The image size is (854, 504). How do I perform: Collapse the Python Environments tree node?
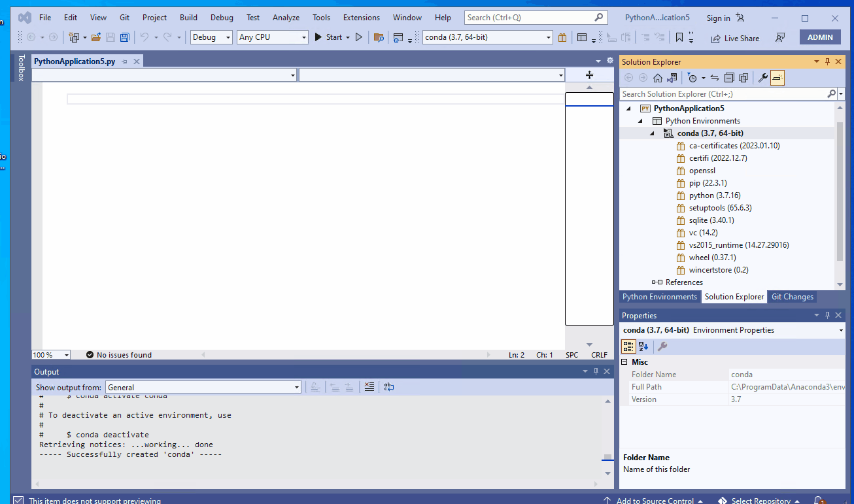tap(640, 121)
